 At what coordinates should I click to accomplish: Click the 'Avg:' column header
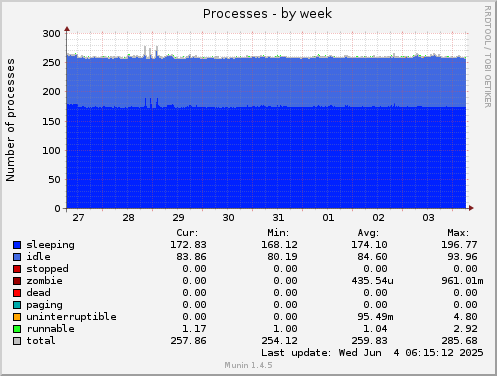pyautogui.click(x=368, y=233)
